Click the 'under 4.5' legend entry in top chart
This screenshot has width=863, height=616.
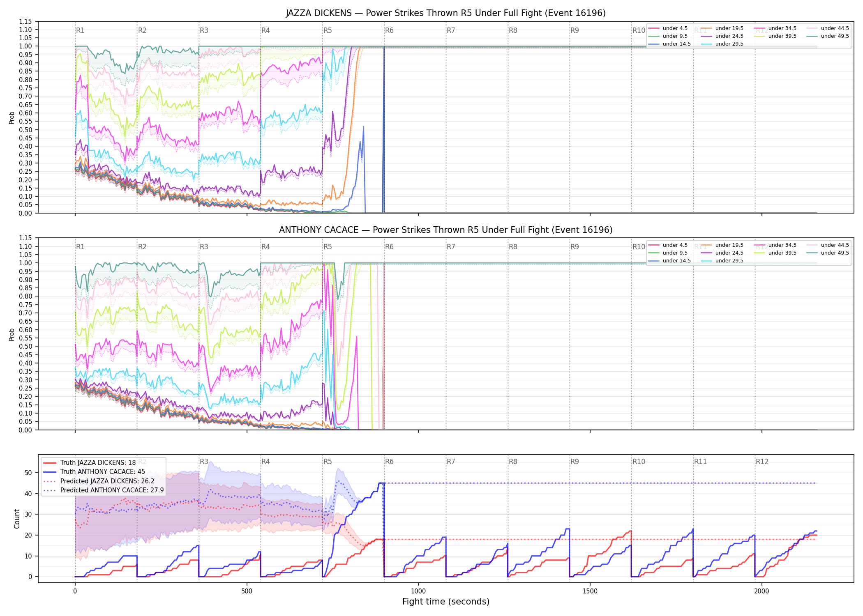tap(668, 28)
